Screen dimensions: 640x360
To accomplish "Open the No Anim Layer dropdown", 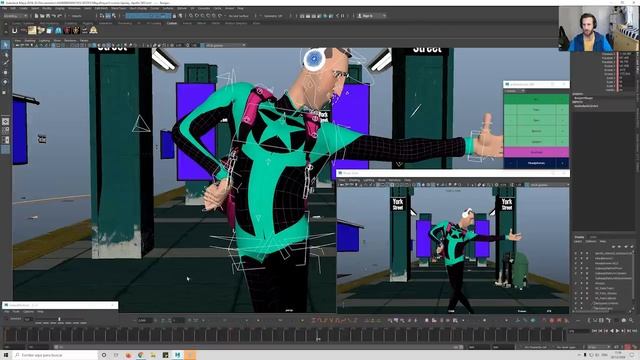I will point(568,347).
